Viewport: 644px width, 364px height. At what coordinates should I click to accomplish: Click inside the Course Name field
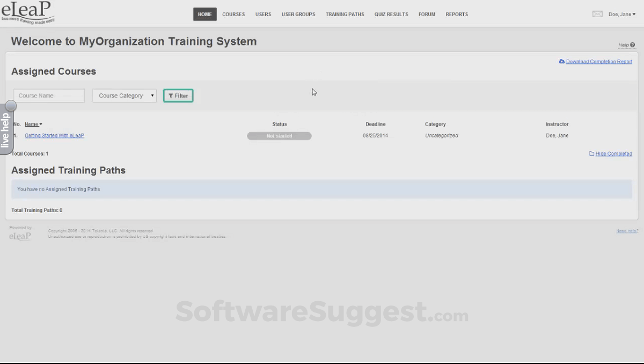(x=48, y=95)
